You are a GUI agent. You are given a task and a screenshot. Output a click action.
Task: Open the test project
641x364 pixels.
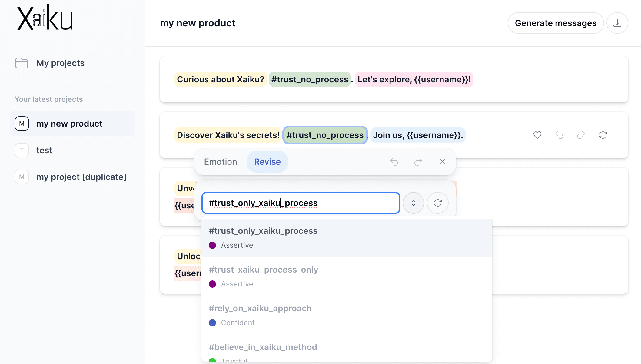[x=44, y=150]
